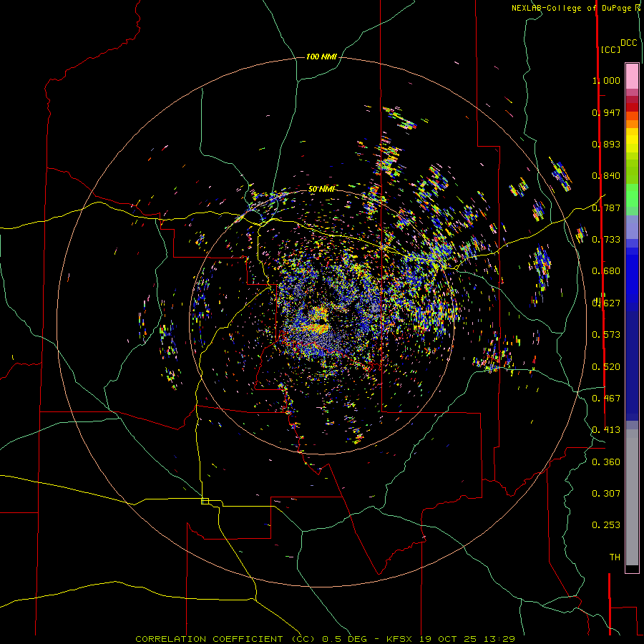The width and height of the screenshot is (644, 644).
Task: Click the 0.573 scale value
Action: coord(606,335)
